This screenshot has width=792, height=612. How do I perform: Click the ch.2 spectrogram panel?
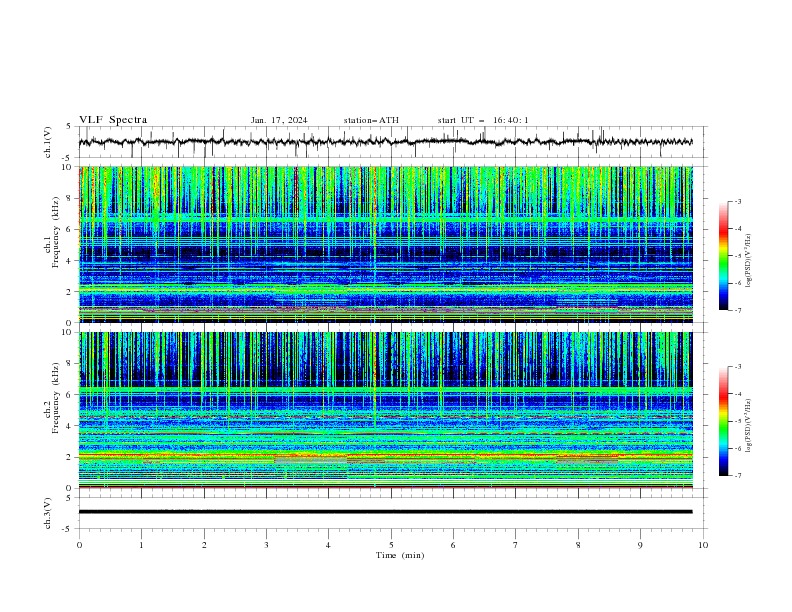coord(386,410)
